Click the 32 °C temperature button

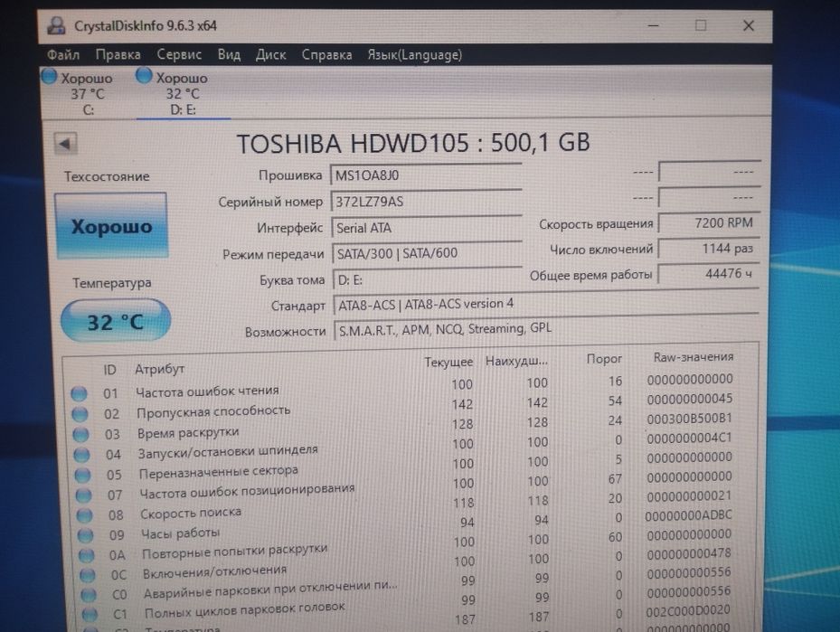(x=116, y=321)
